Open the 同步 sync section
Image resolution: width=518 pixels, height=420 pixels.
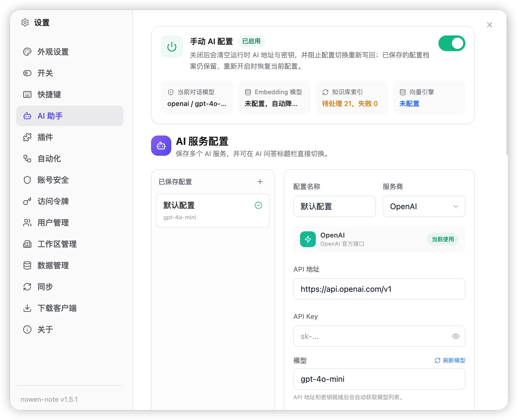click(x=69, y=287)
